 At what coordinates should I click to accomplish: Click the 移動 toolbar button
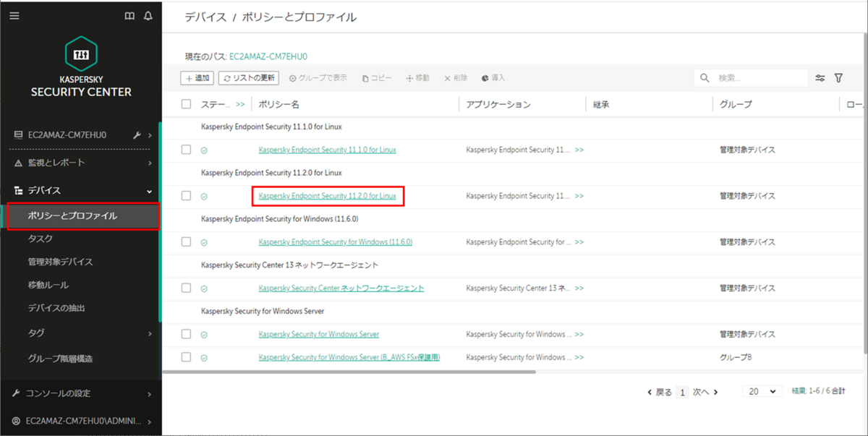point(418,78)
